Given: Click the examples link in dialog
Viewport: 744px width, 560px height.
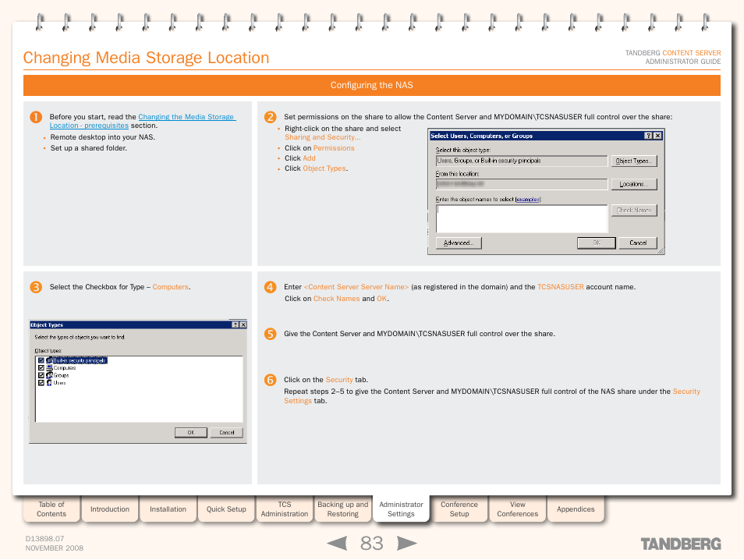Looking at the screenshot, I should point(528,200).
